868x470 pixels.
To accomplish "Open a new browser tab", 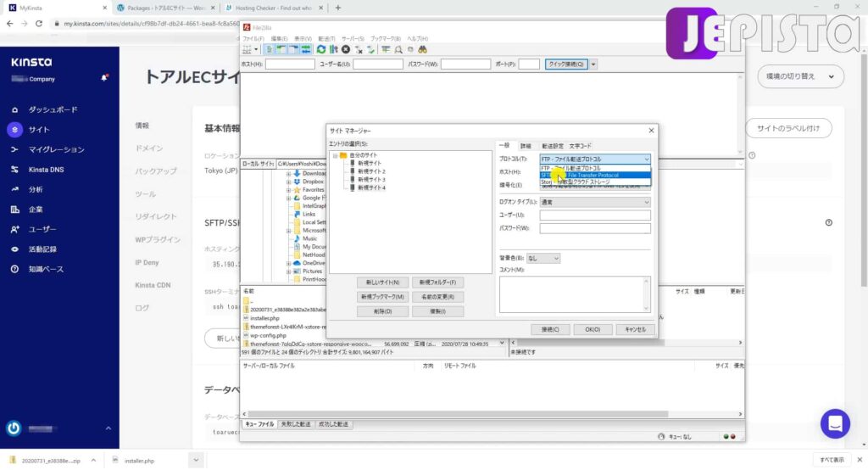I will pyautogui.click(x=337, y=8).
